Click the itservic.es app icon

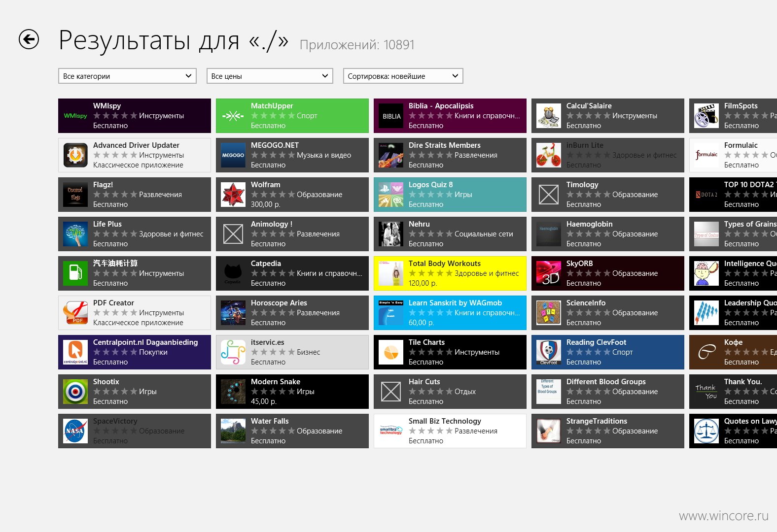[233, 352]
